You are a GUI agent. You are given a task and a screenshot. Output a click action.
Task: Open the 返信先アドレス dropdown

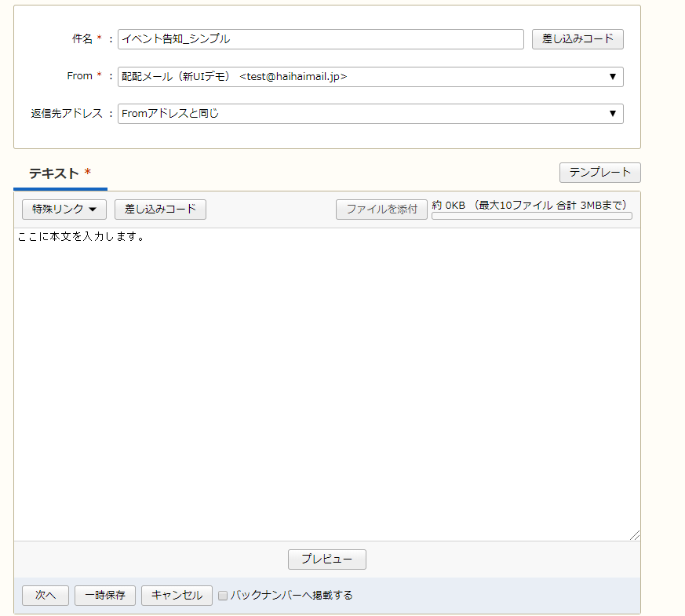[x=370, y=114]
